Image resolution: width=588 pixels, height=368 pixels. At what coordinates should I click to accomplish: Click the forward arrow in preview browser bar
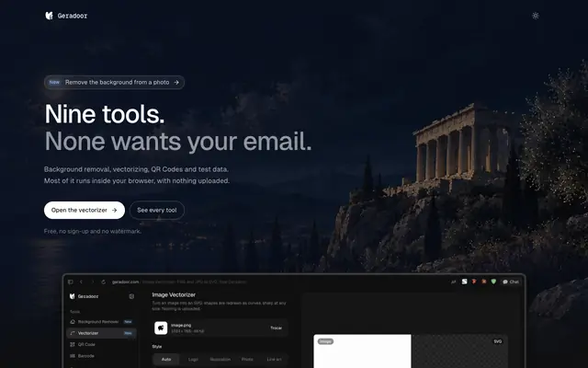click(92, 282)
